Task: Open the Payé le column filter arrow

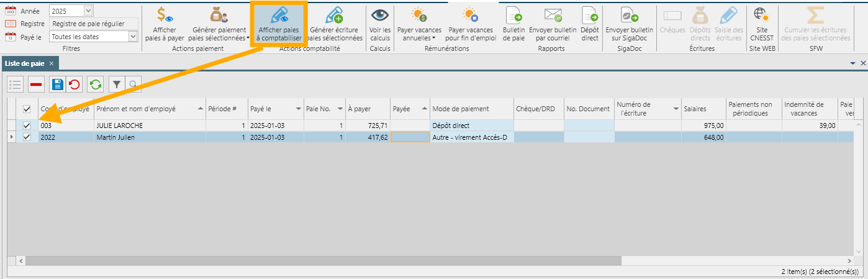Action: coord(299,109)
